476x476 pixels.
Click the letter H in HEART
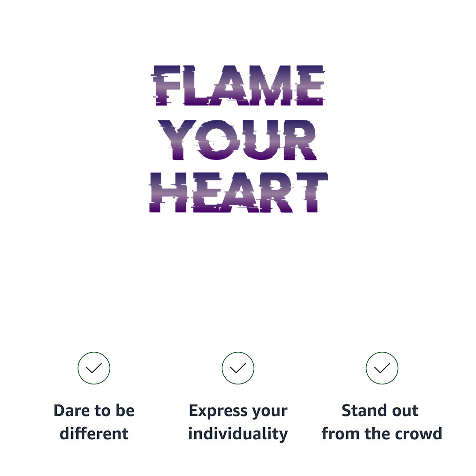tap(164, 192)
